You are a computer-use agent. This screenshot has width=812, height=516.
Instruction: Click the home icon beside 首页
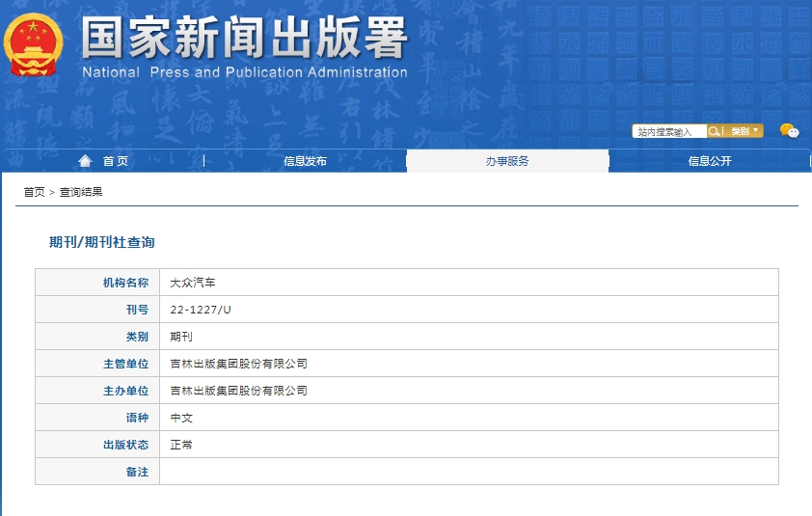pos(86,161)
